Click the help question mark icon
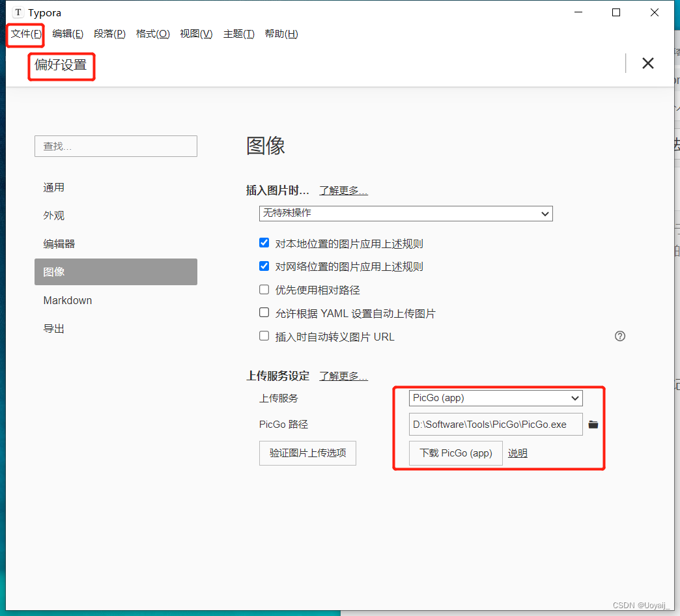Screen dimensions: 680x616 [620, 336]
